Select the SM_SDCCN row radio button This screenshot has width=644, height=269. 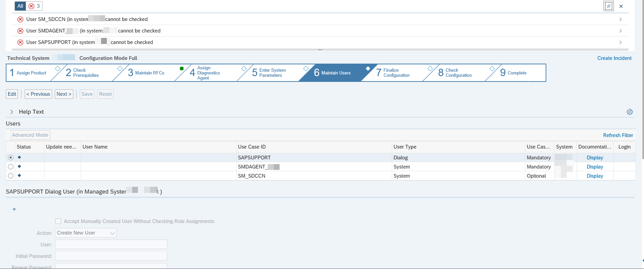11,176
